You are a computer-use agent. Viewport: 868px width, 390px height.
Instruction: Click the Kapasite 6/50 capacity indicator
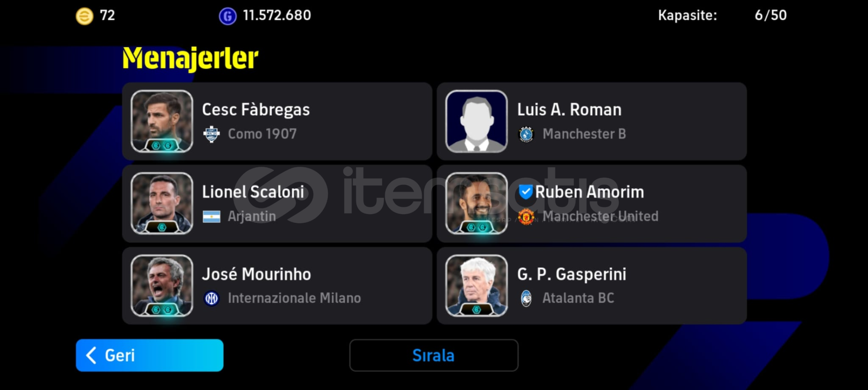tap(722, 15)
